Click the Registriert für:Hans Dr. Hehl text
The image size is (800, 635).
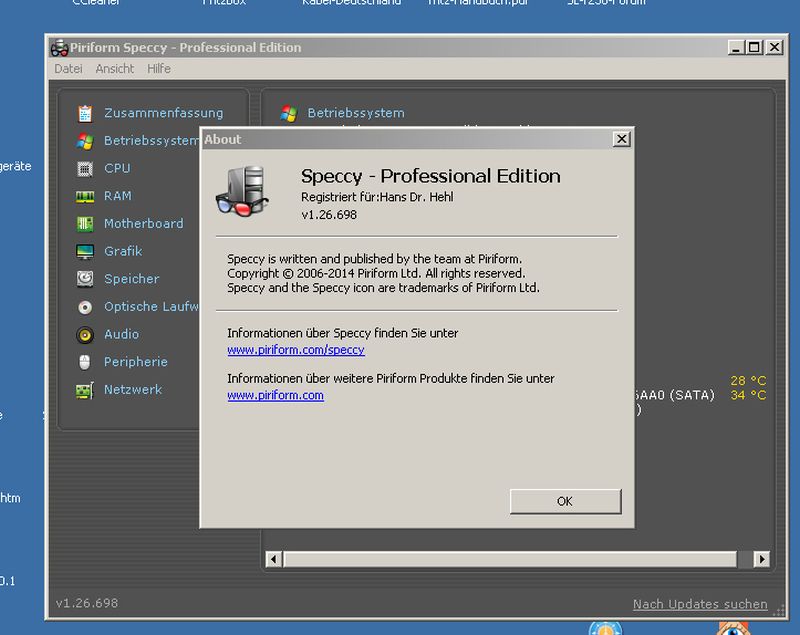377,197
